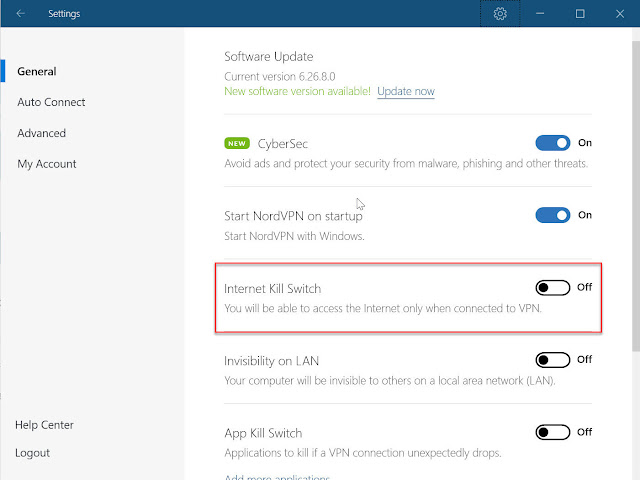This screenshot has height=480, width=640.
Task: Maximize the NordVPN Settings window
Action: point(580,13)
